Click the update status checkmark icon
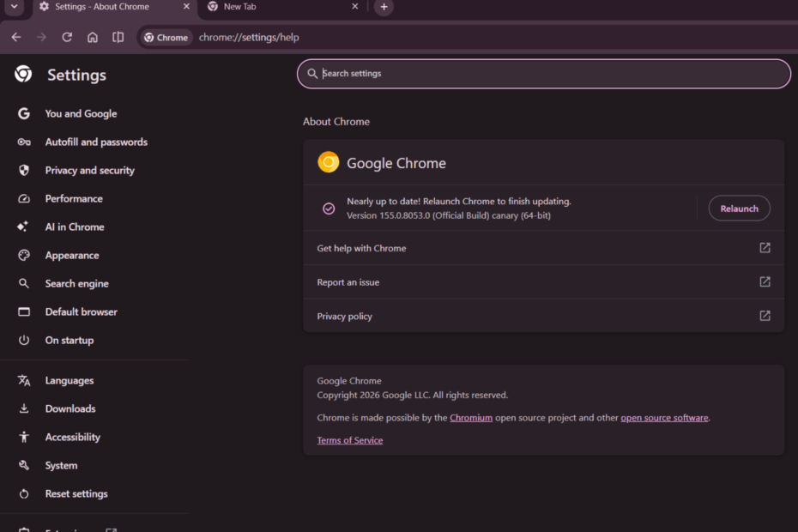 click(329, 209)
